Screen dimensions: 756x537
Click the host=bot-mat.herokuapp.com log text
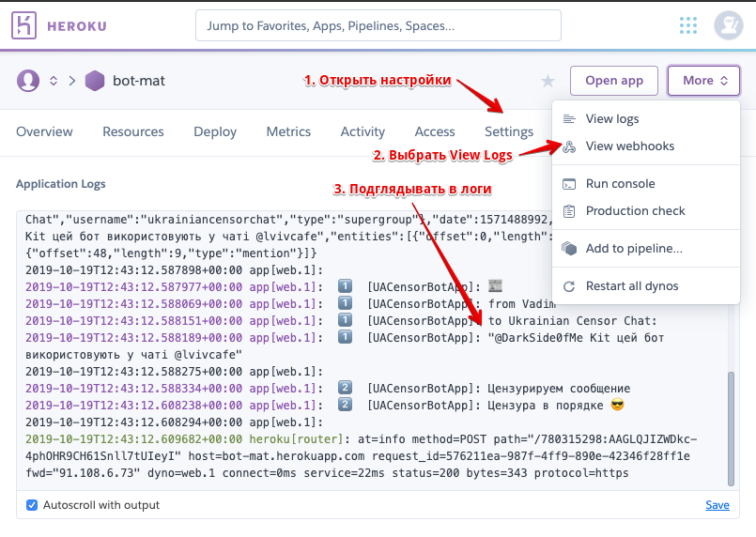click(276, 456)
